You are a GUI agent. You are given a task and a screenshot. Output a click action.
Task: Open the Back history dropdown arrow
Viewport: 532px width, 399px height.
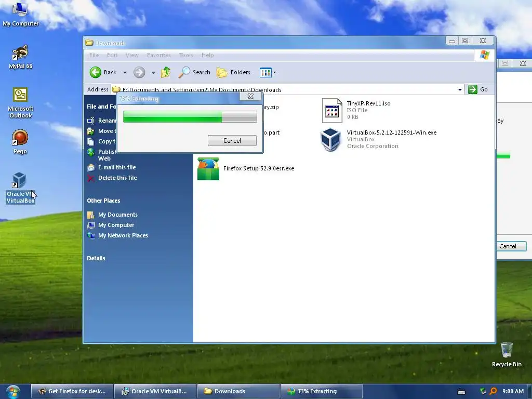pos(125,73)
